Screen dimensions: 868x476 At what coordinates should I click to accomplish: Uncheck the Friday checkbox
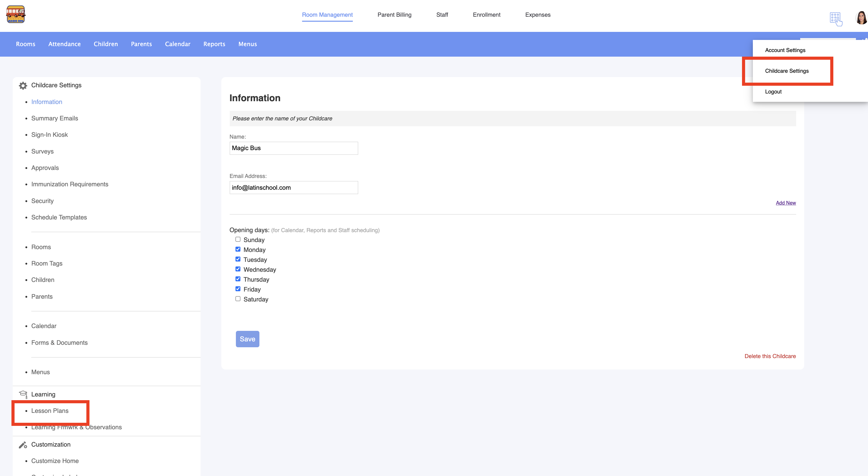tap(238, 289)
